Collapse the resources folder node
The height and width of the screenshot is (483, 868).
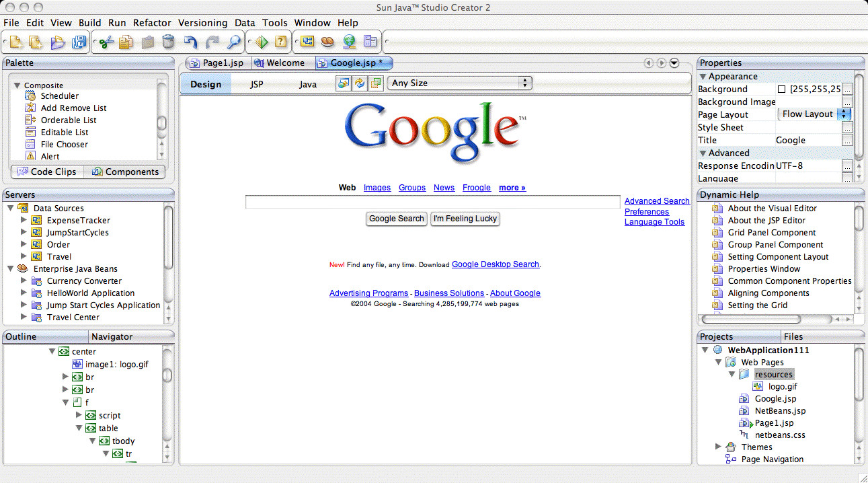click(x=732, y=374)
